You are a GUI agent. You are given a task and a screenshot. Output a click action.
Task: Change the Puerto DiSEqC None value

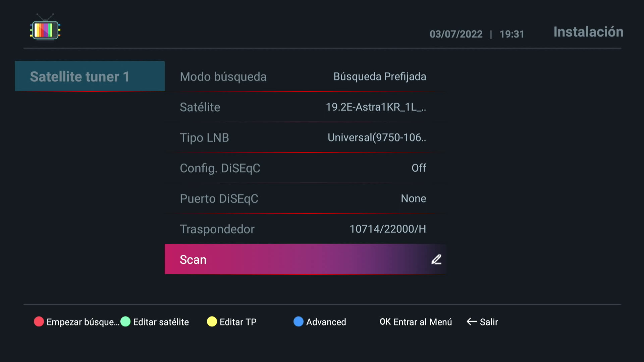[x=413, y=198]
